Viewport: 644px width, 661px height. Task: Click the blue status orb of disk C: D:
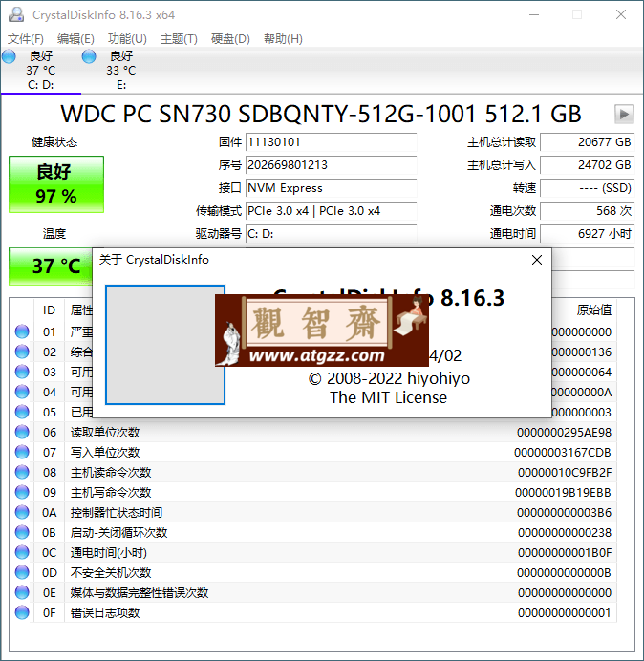(9, 56)
